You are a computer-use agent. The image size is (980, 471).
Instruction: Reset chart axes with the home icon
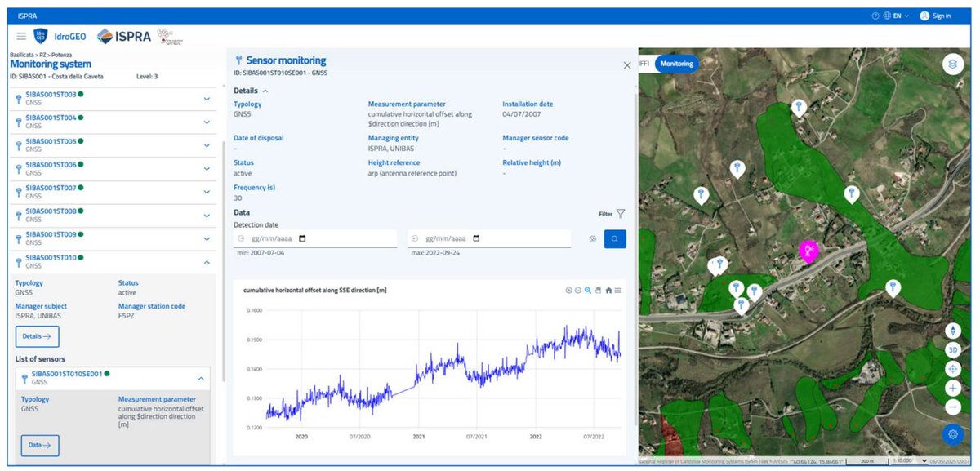click(609, 290)
